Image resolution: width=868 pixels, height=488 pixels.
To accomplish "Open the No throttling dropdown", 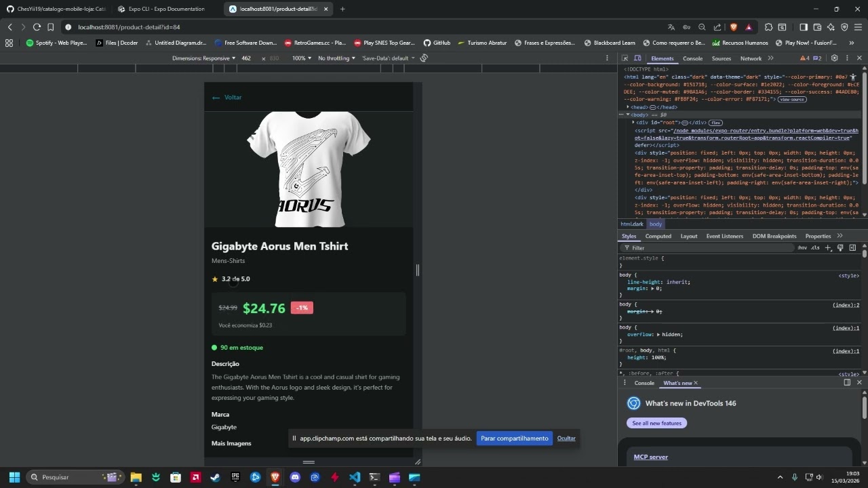I will coord(336,58).
